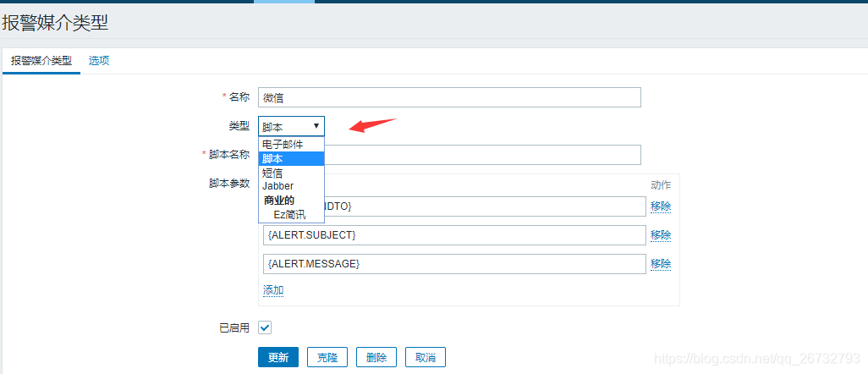Click the 克隆 button

tap(327, 357)
